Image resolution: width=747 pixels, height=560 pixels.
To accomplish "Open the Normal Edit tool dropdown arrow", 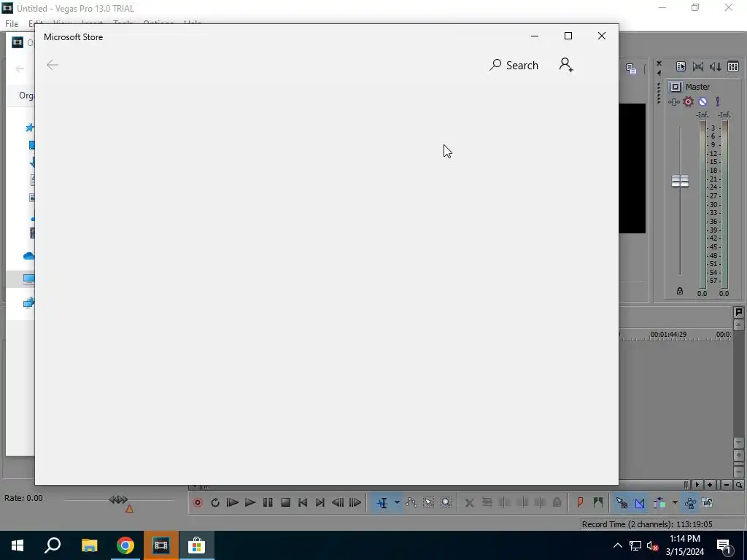I will [x=397, y=502].
